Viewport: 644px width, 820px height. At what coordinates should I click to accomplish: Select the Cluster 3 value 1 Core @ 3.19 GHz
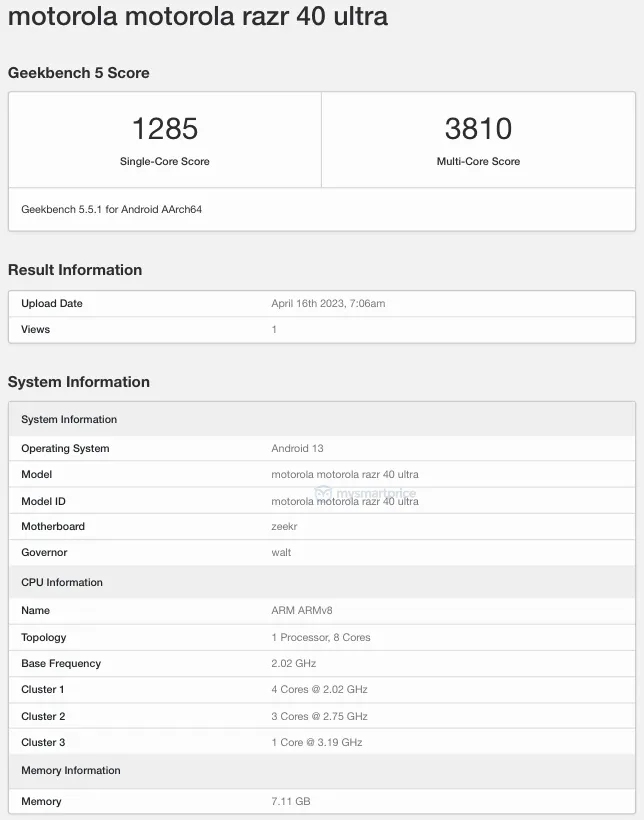pyautogui.click(x=317, y=743)
